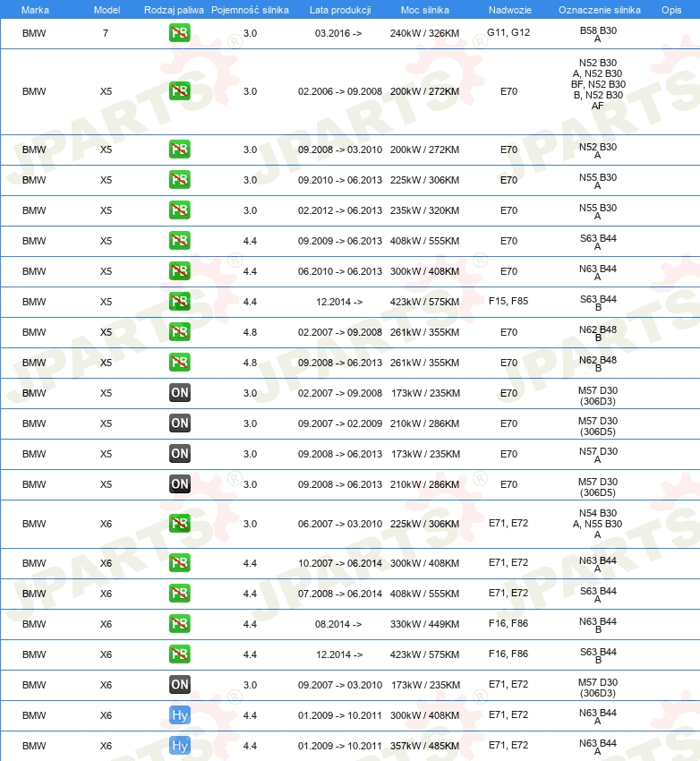Click hybrid Hy icon in X6 300kW / 408KM row
This screenshot has width=700, height=761.
(x=180, y=715)
